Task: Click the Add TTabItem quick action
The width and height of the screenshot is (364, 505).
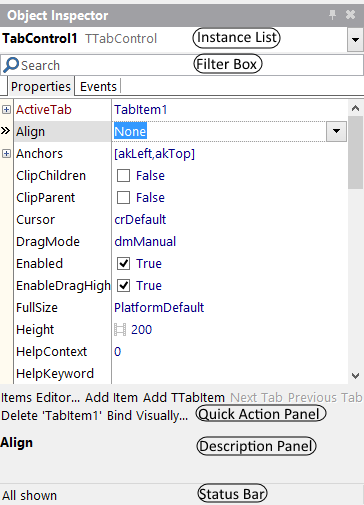Action: (x=184, y=398)
